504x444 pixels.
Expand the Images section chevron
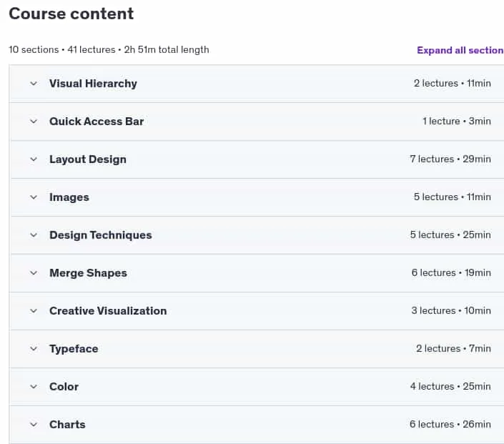[x=34, y=197]
